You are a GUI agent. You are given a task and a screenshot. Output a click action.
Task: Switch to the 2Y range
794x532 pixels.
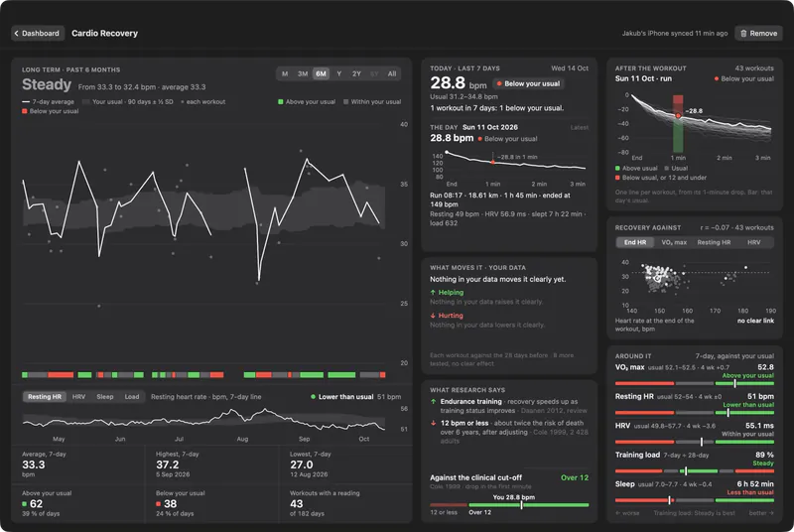coord(356,73)
